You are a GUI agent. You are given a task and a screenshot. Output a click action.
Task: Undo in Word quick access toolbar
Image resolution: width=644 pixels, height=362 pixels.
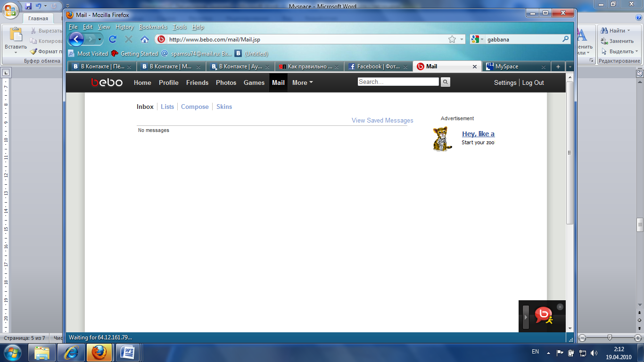click(x=39, y=6)
